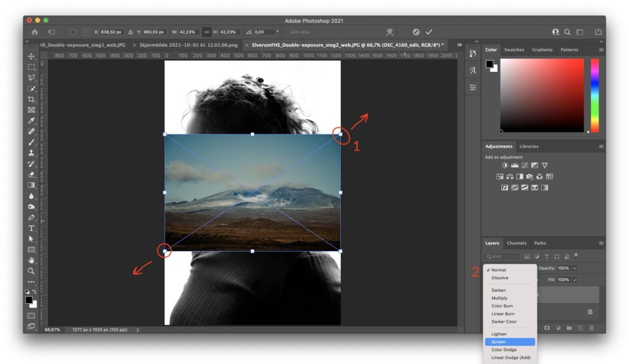
Task: Switch to the Swatches tab
Action: [x=514, y=50]
